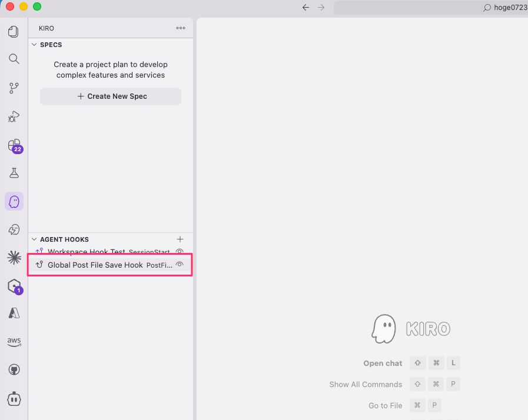Open the robot face icon view
528x420 pixels.
point(14,399)
